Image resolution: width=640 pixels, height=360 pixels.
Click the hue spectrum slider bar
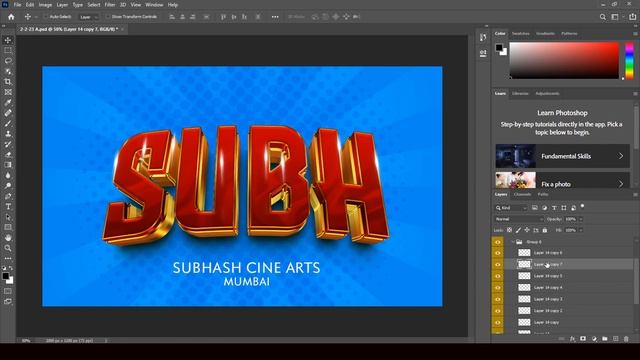tap(629, 60)
